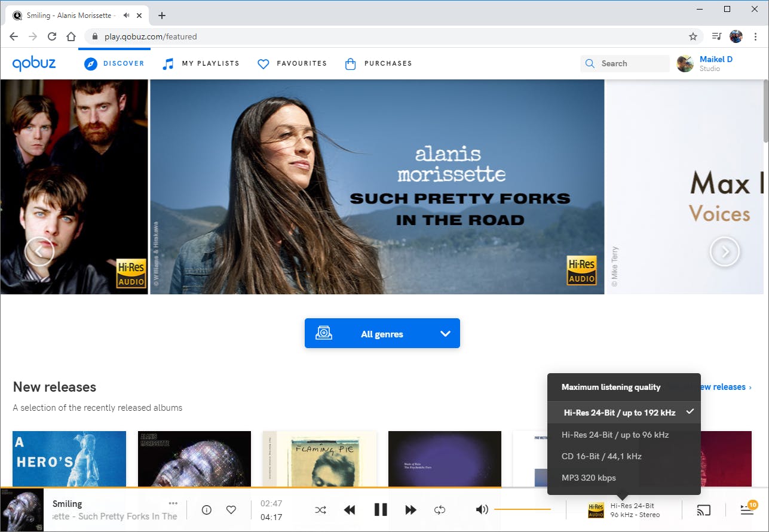Click the artist and album subtitle
Image resolution: width=769 pixels, height=532 pixels.
pos(115,516)
